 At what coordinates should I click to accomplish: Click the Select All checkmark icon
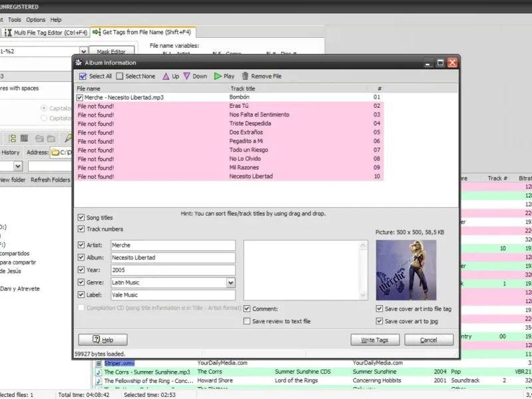[82, 76]
